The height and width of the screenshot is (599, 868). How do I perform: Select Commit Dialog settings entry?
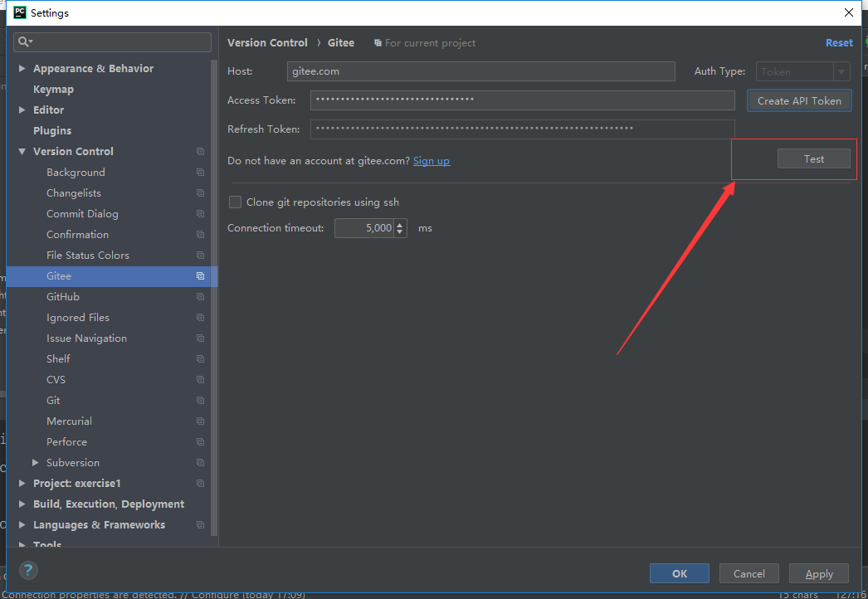point(82,214)
